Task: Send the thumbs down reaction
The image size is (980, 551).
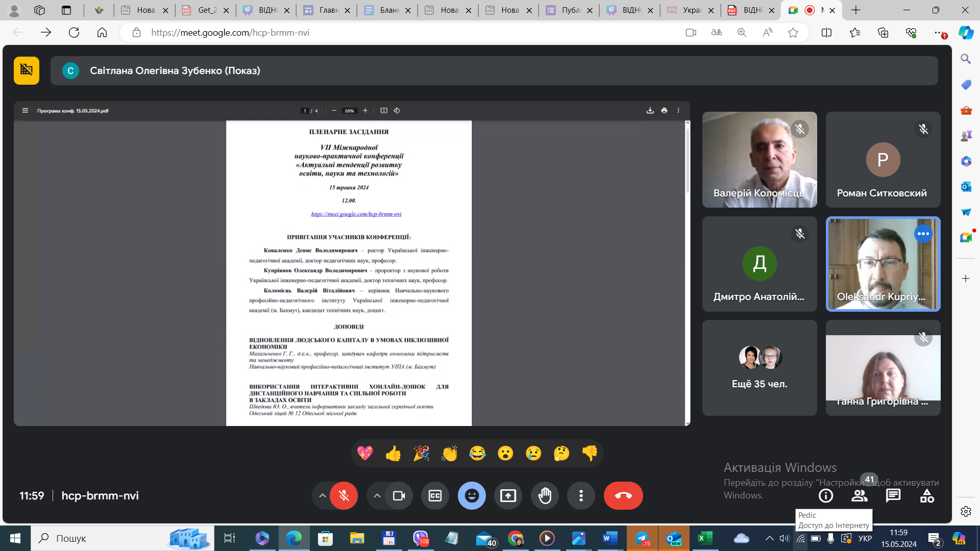Action: pos(590,453)
